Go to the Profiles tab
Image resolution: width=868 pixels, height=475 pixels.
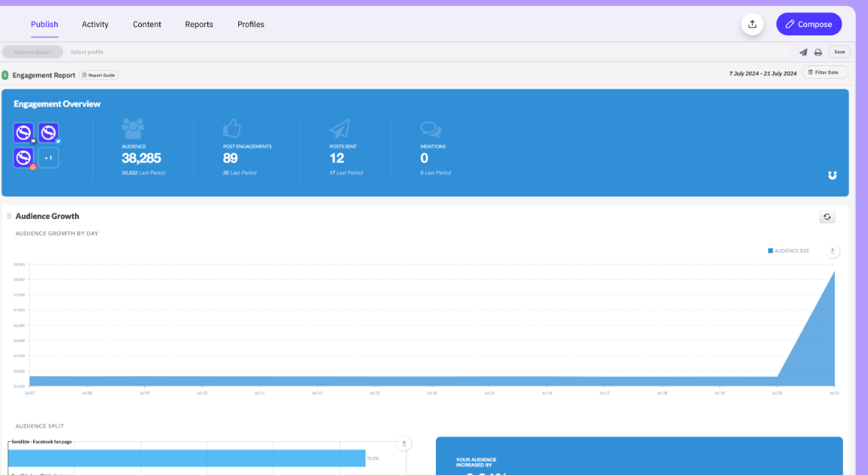(251, 24)
